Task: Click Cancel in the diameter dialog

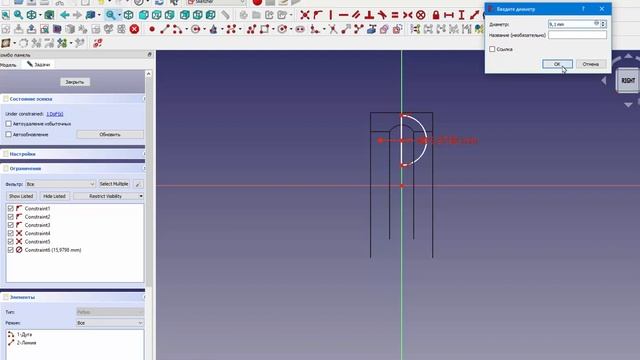Action: (591, 64)
